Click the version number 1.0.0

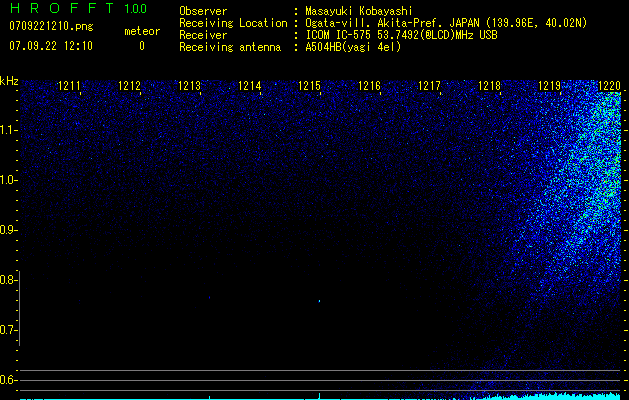point(136,8)
